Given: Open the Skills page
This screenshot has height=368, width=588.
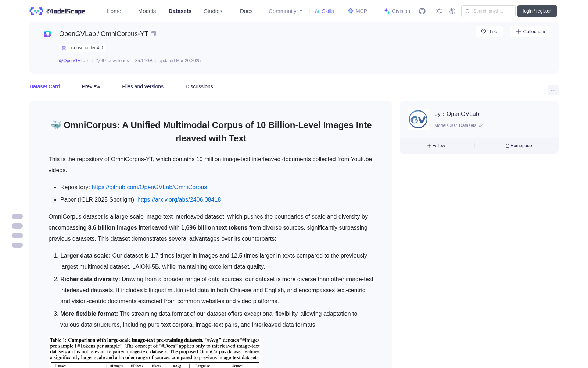Looking at the screenshot, I should tap(325, 11).
